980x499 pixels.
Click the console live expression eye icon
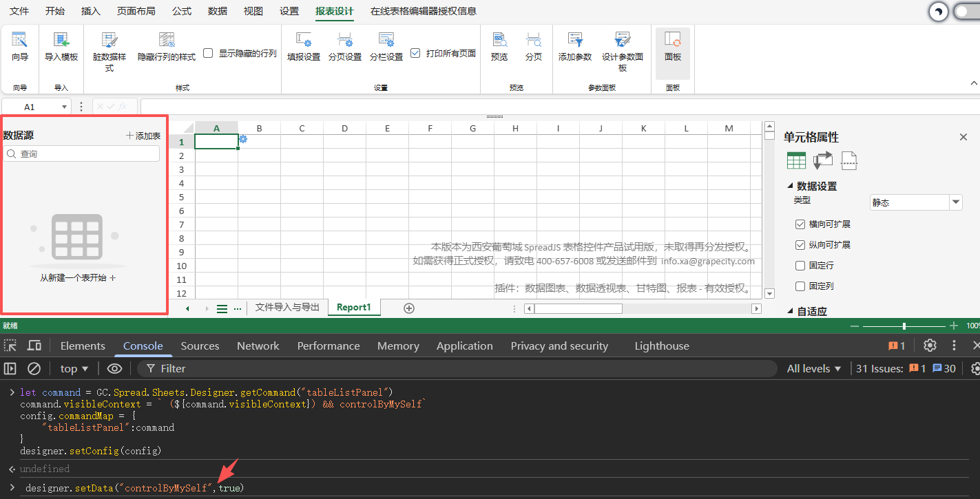(114, 368)
